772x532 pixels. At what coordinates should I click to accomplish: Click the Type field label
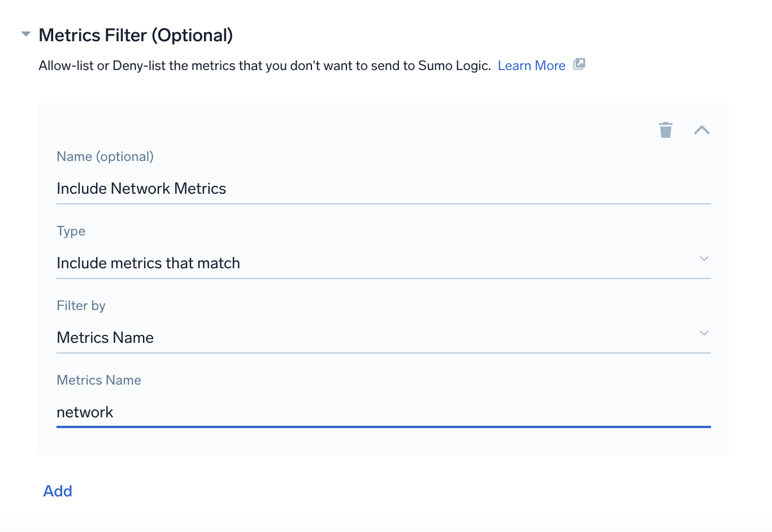coord(71,231)
